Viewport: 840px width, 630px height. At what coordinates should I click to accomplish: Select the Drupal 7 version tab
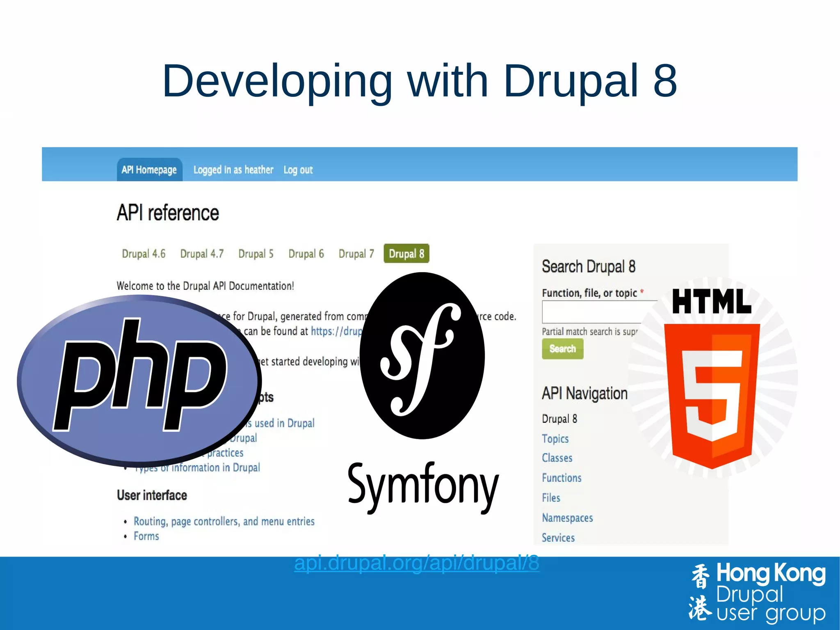[x=356, y=254]
